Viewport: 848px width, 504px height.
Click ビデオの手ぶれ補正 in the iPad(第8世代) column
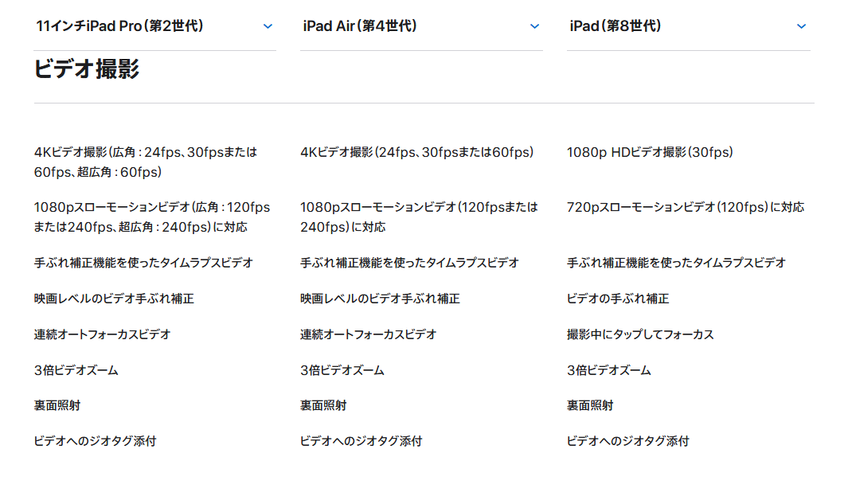(618, 299)
